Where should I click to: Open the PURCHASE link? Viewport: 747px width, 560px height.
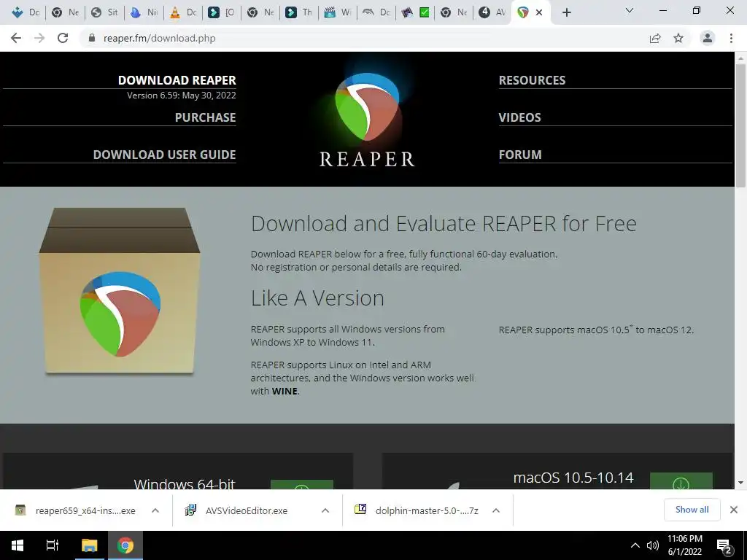tap(205, 117)
